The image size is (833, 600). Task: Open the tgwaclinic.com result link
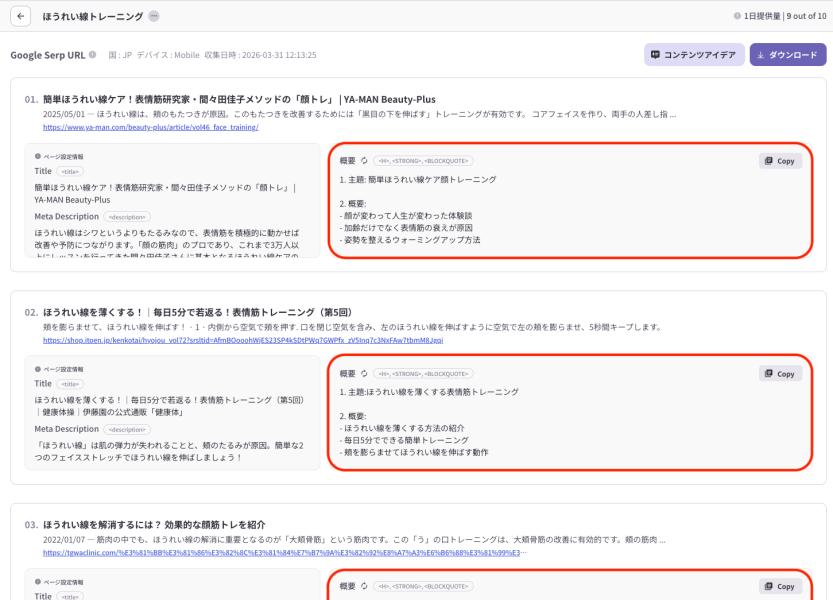[284, 552]
